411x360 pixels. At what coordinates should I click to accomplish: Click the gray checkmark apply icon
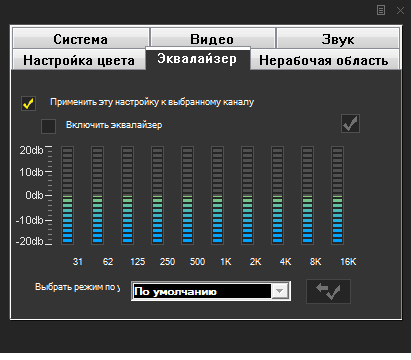pos(350,124)
